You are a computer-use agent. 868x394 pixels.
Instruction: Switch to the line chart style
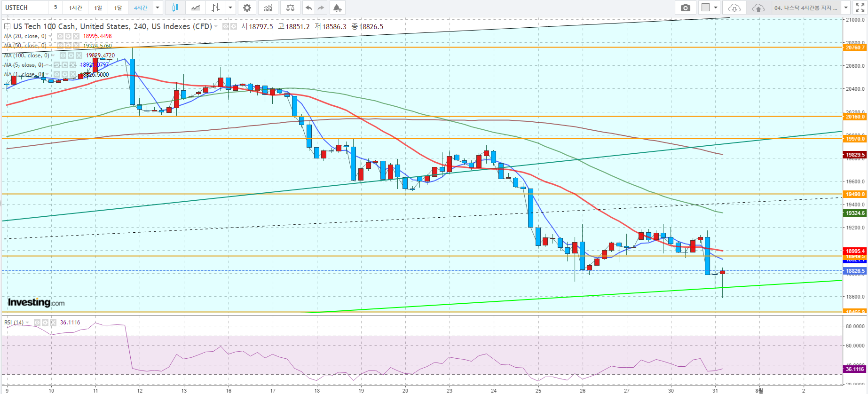tap(196, 8)
